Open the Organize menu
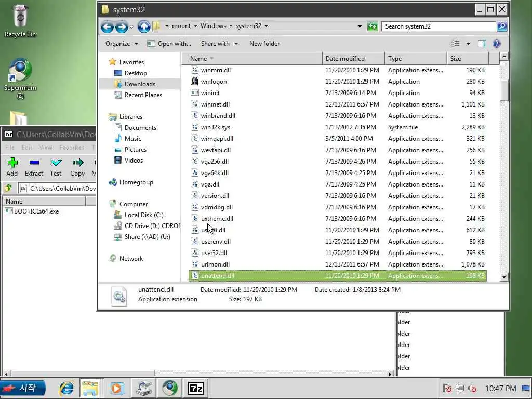532x399 pixels. pos(122,44)
